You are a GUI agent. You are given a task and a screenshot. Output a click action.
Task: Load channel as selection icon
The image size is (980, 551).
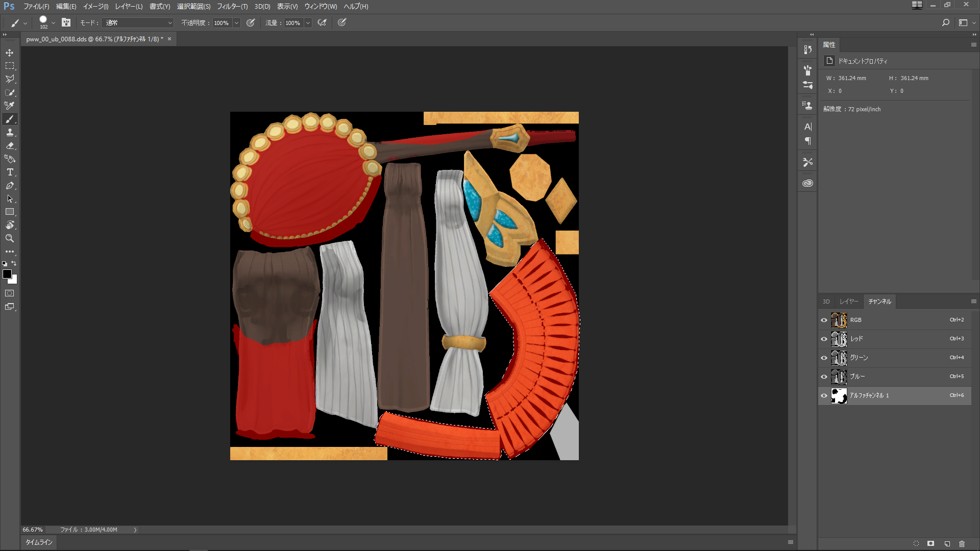pos(916,544)
